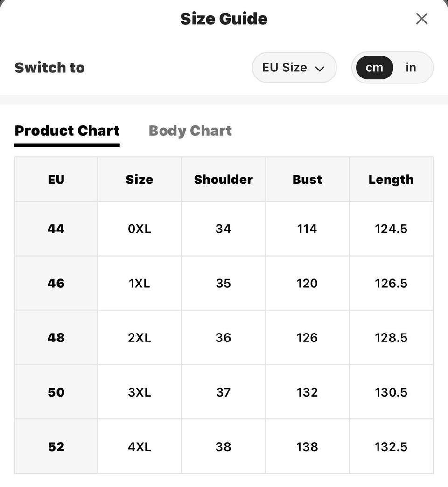
Task: Select the Product Chart tab
Action: click(x=67, y=131)
